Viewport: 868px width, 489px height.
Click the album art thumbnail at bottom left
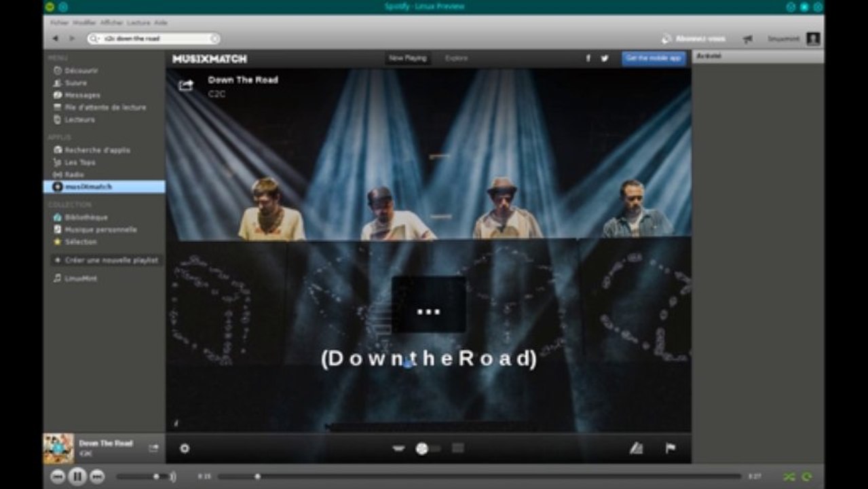click(x=58, y=448)
